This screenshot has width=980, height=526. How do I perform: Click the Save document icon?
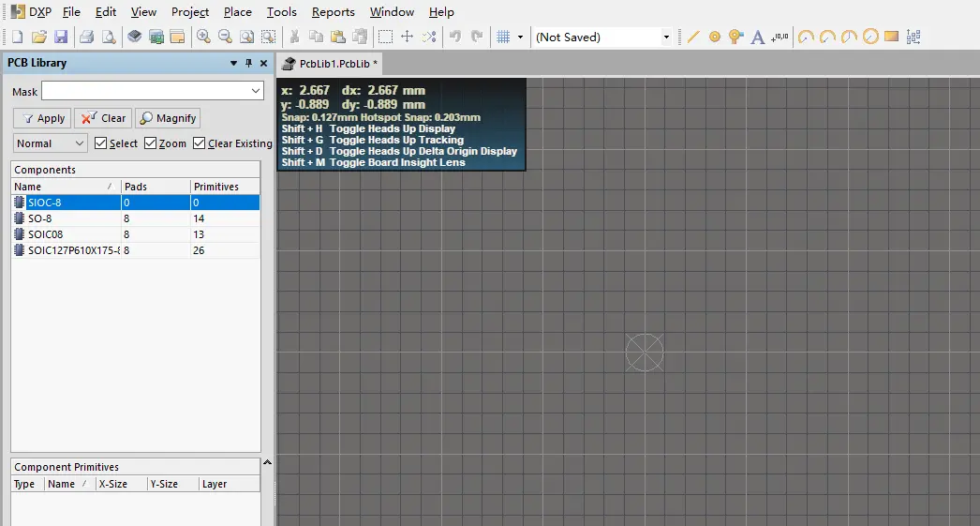[61, 38]
